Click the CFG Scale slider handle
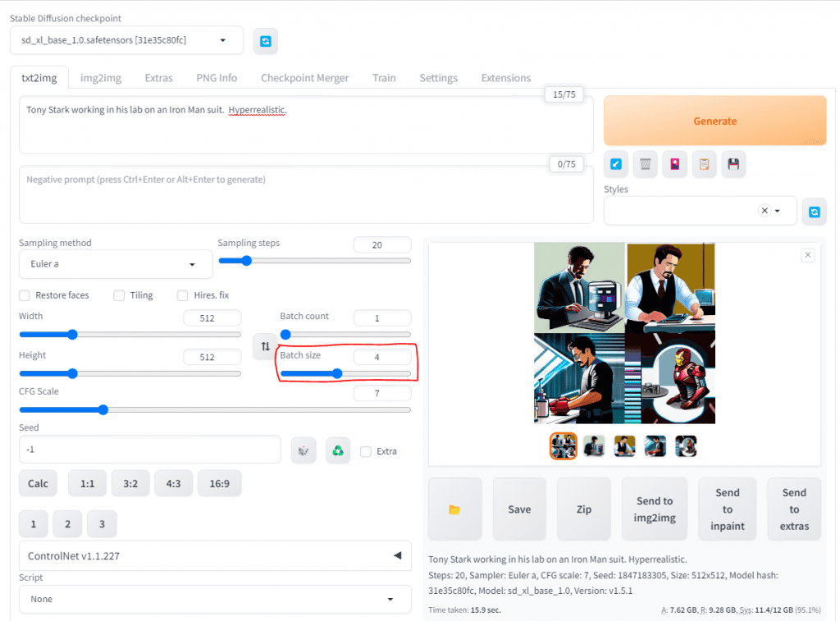 click(103, 410)
